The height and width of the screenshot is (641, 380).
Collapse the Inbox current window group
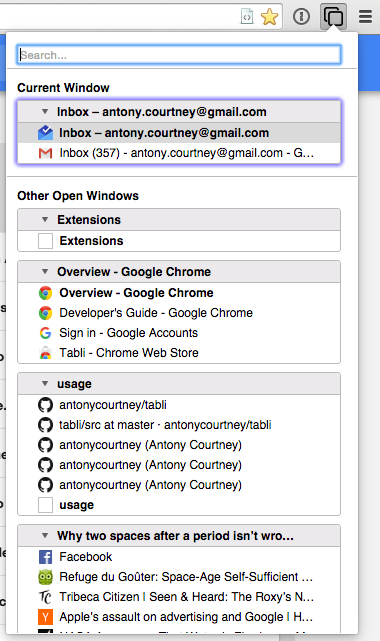[45, 112]
